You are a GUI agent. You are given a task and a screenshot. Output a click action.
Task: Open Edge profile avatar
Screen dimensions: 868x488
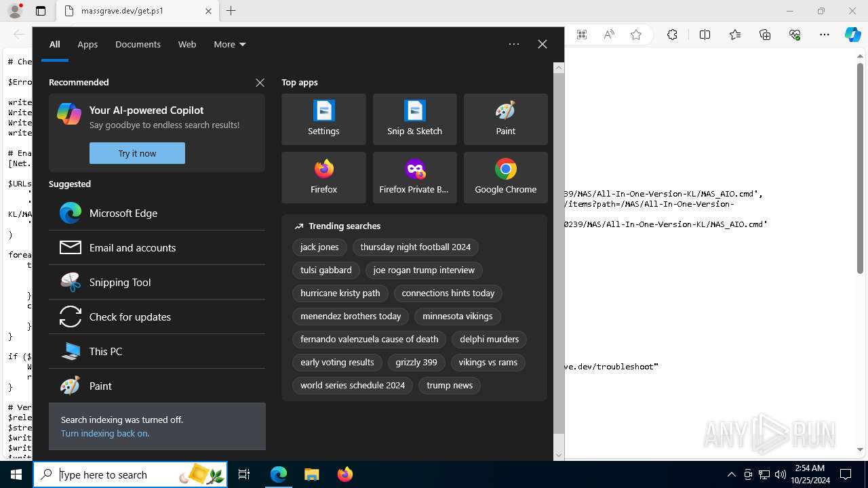[x=15, y=11]
